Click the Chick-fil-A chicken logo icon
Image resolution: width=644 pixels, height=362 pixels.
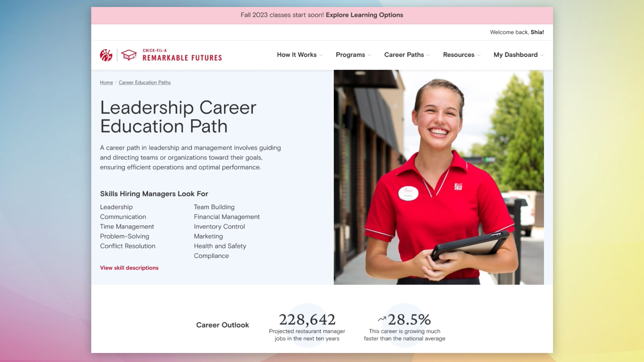pyautogui.click(x=106, y=55)
